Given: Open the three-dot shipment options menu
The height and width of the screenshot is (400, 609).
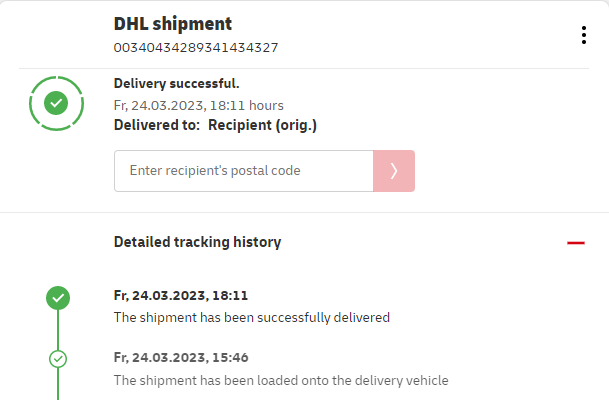Looking at the screenshot, I should (584, 35).
